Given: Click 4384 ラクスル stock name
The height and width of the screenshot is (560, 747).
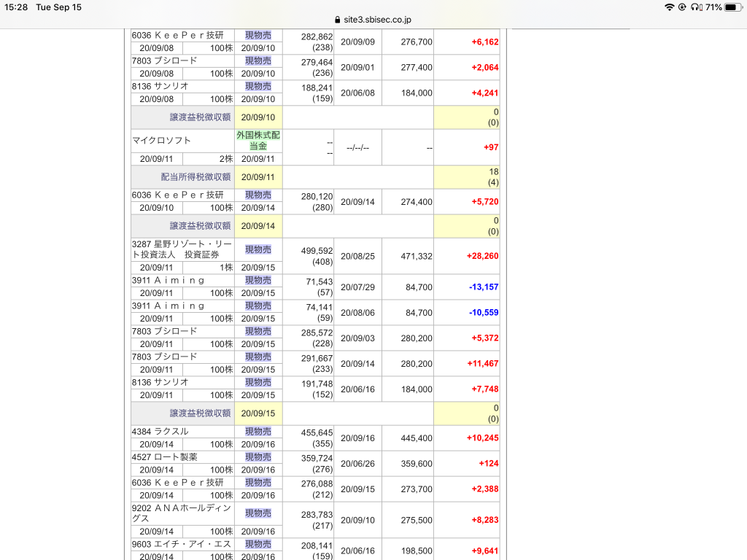Looking at the screenshot, I should (x=160, y=432).
